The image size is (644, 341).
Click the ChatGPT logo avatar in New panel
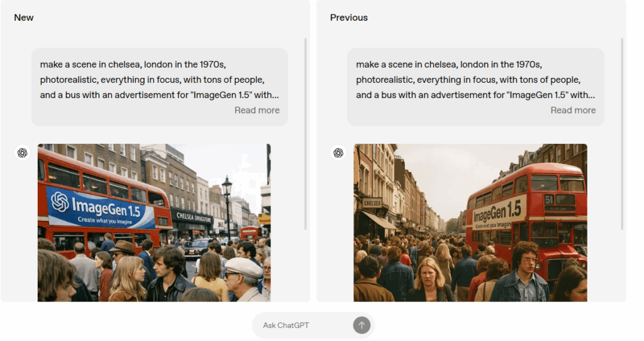pyautogui.click(x=23, y=153)
